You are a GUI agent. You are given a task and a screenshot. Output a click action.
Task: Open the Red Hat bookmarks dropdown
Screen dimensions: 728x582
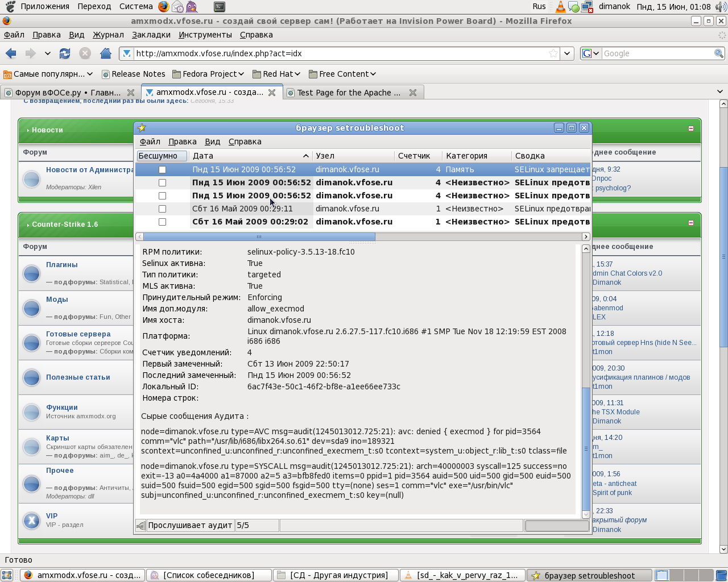[276, 74]
